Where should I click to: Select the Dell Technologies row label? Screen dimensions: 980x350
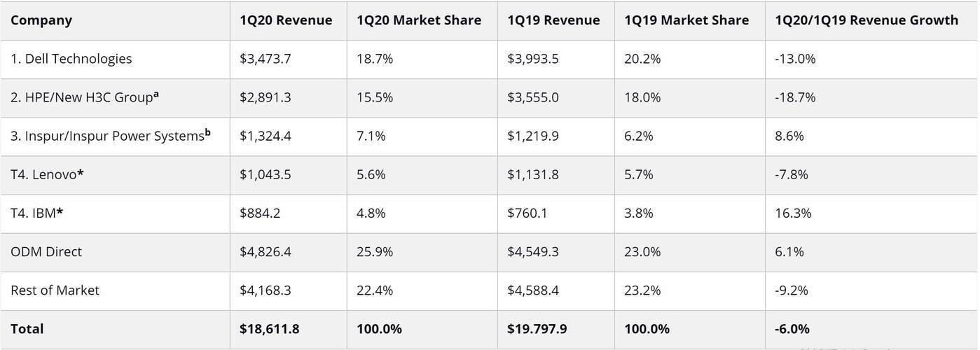(x=71, y=59)
